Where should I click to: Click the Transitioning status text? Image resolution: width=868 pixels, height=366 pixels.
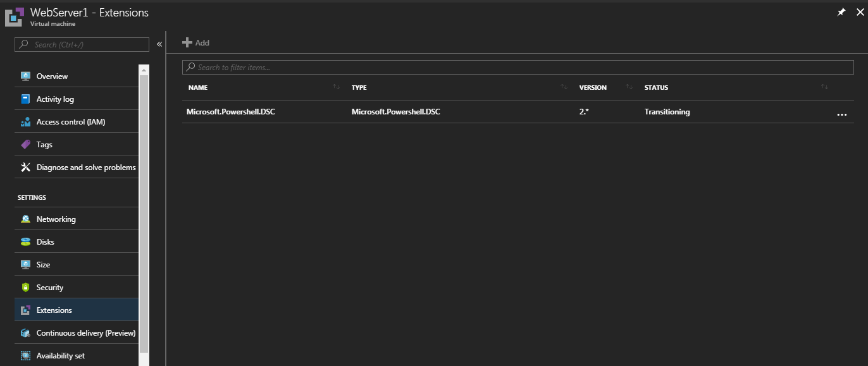(x=667, y=112)
